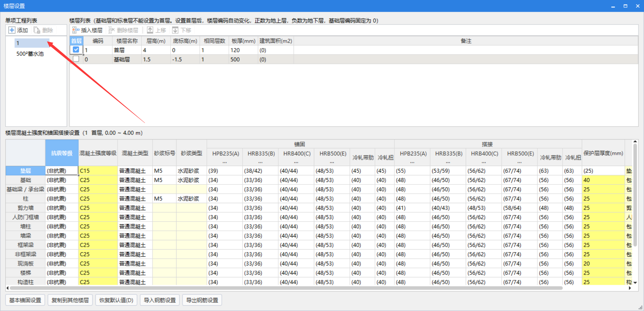Click the right scroll arrow of the table
The width and height of the screenshot is (644, 311).
click(630, 288)
